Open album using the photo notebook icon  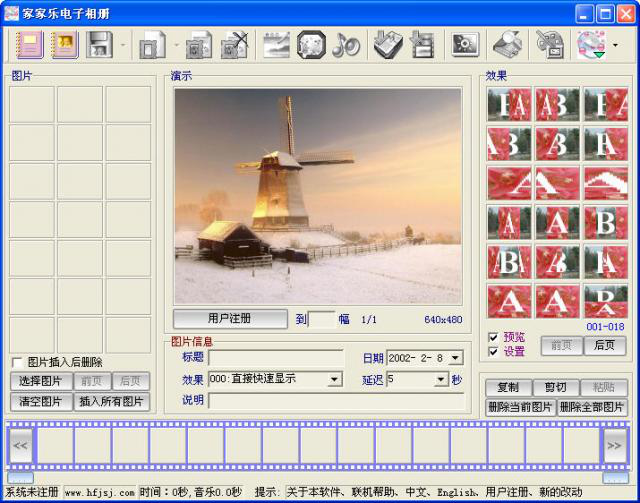click(64, 45)
